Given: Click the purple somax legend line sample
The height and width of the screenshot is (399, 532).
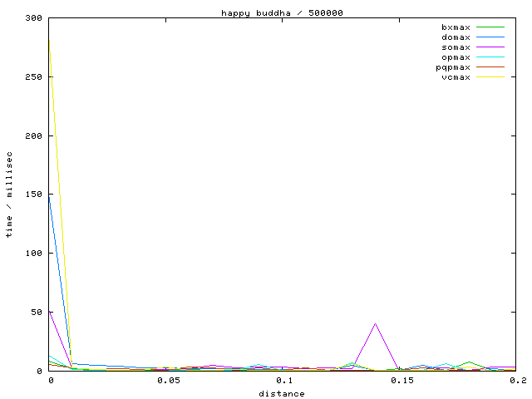Looking at the screenshot, I should tap(490, 47).
